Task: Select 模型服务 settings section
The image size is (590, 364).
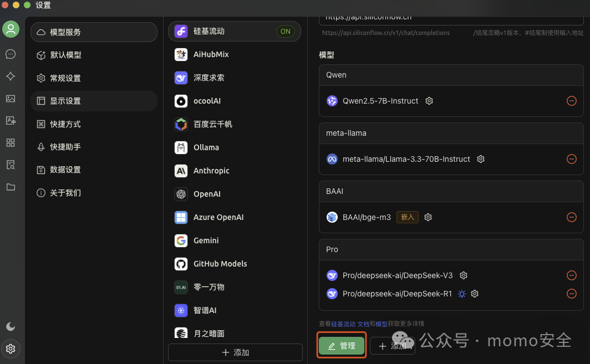Action: (94, 32)
